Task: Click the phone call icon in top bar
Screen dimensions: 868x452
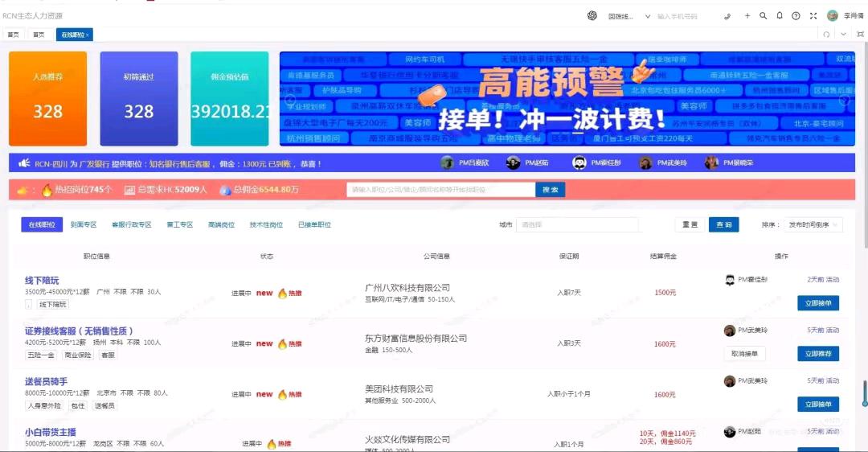Action: tap(727, 17)
